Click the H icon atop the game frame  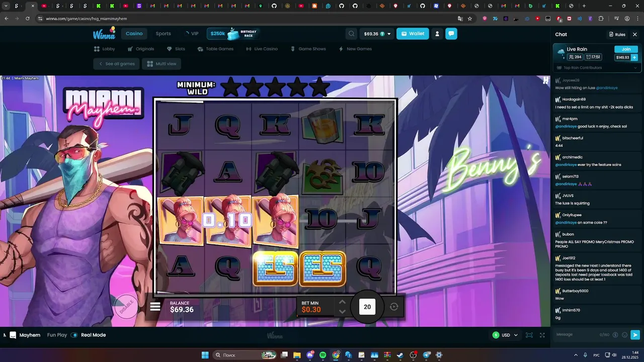(x=546, y=79)
